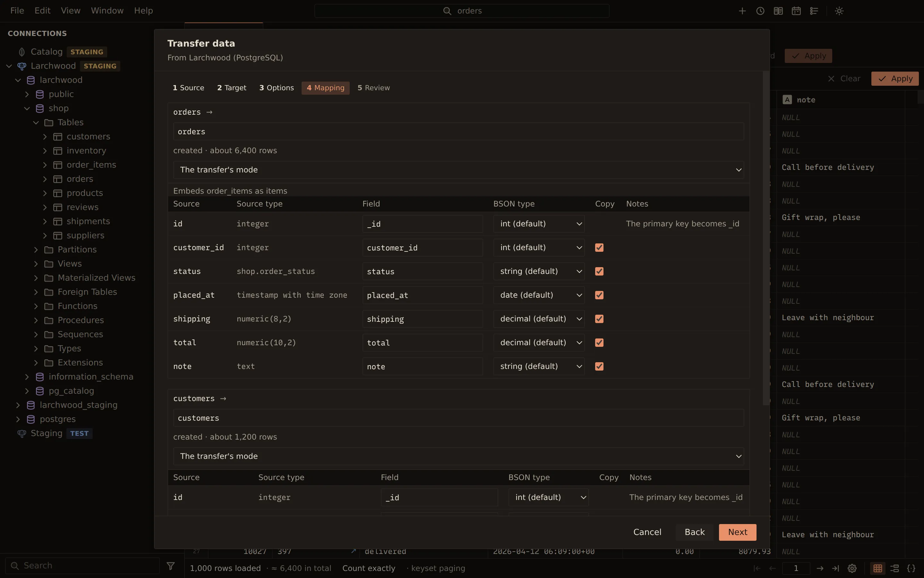Expand the customers table in sidebar

pos(45,136)
